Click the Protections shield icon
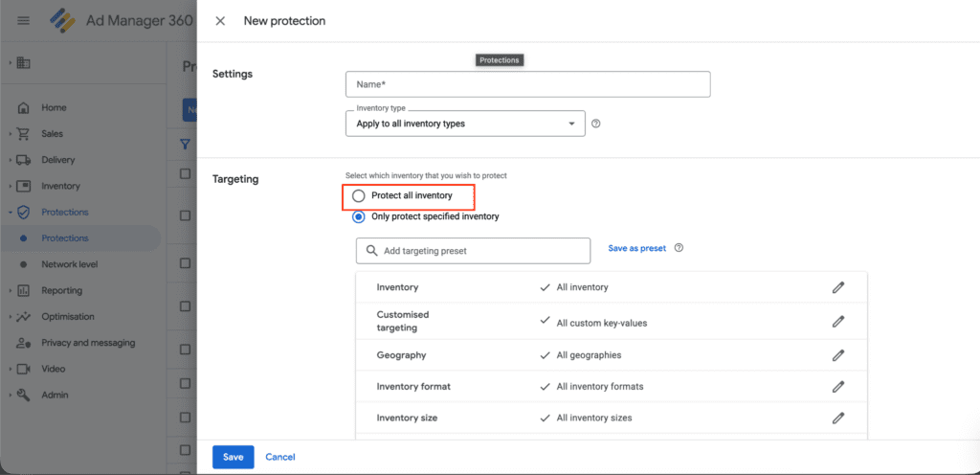Viewport: 980px width, 475px height. point(23,213)
